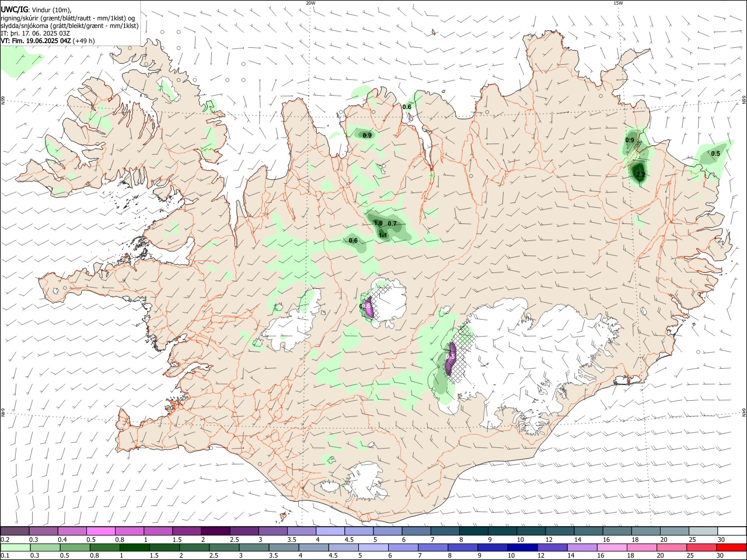Click upper legend swatch between 4 and 4.5

click(x=331, y=531)
